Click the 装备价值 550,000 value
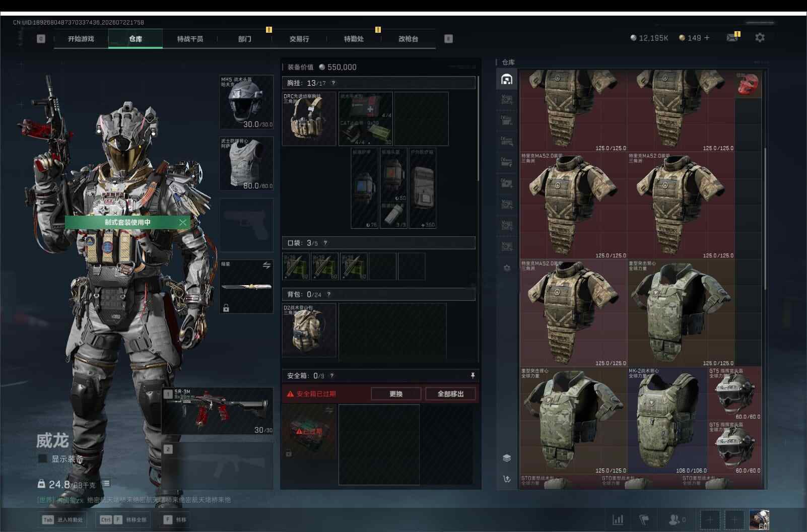Image resolution: width=807 pixels, height=532 pixels. pyautogui.click(x=338, y=67)
